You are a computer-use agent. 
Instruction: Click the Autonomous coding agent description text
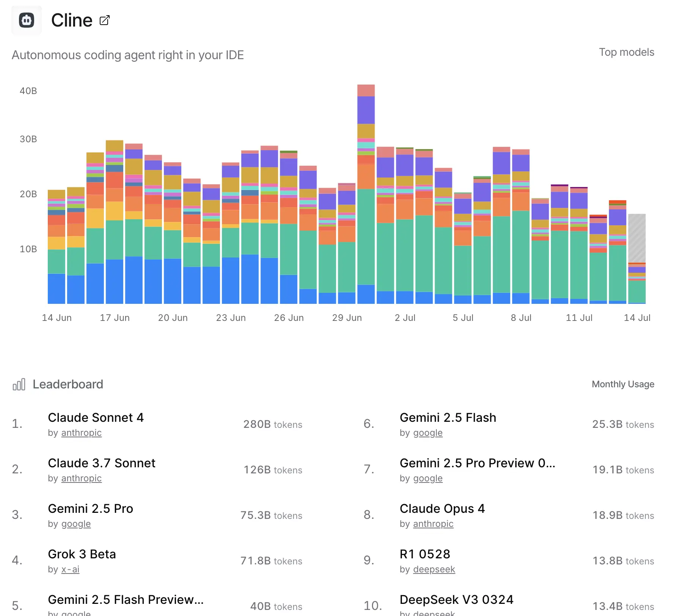pyautogui.click(x=128, y=55)
